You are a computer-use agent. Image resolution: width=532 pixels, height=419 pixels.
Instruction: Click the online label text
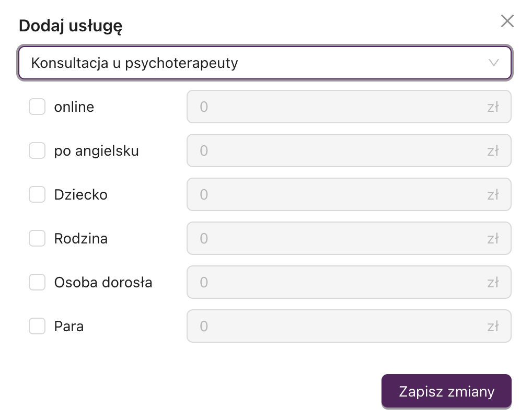pos(74,107)
